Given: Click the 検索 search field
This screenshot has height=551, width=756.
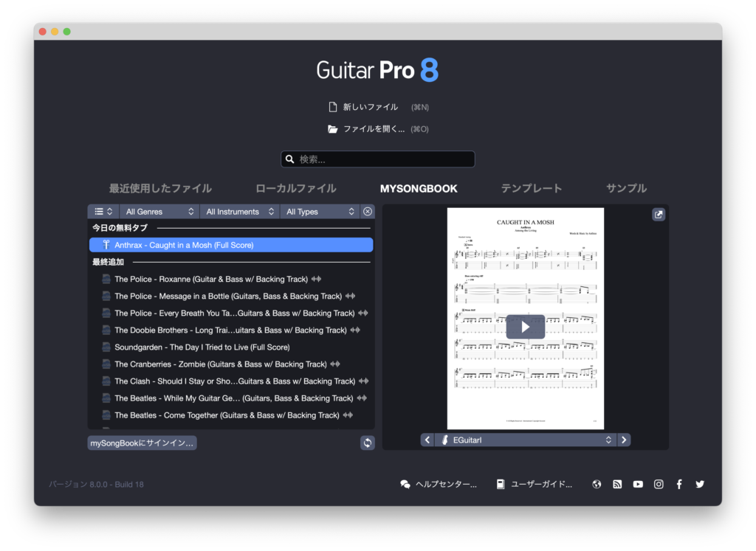Looking at the screenshot, I should tap(378, 159).
